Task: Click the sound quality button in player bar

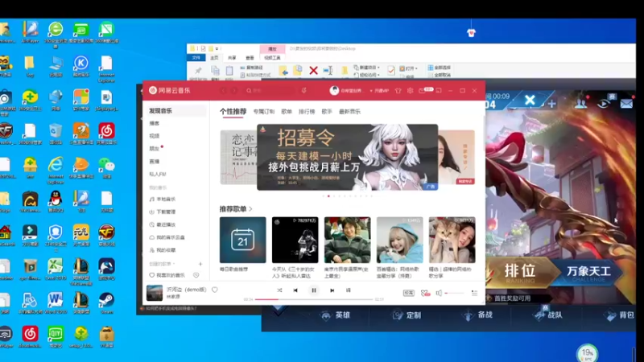Action: coord(409,293)
